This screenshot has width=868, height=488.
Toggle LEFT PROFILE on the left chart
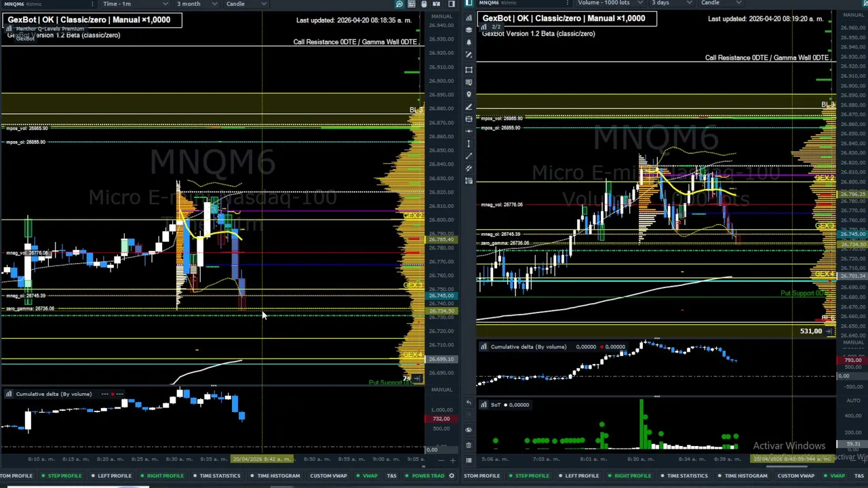(111, 476)
